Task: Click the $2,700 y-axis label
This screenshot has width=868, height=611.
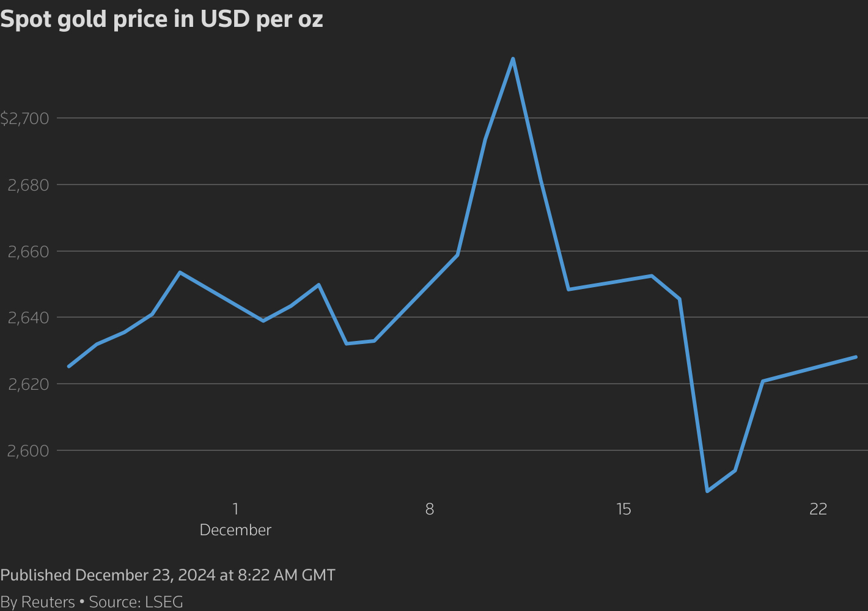Action: click(24, 119)
